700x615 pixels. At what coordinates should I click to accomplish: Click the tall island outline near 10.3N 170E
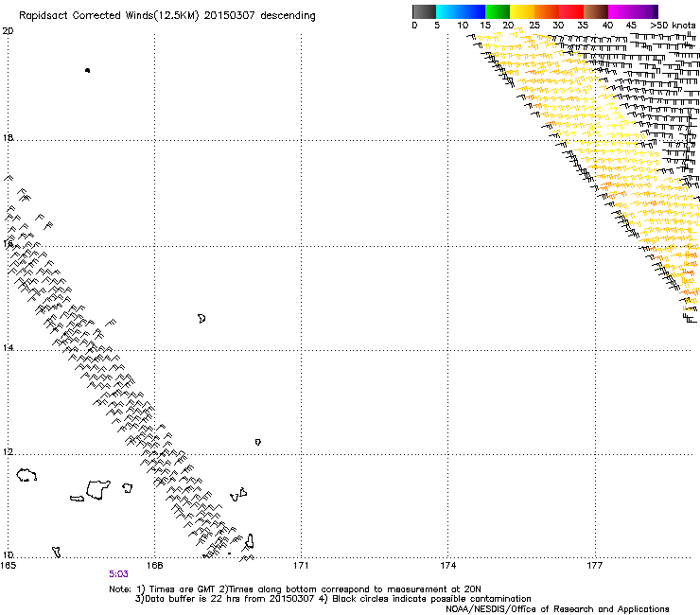(x=250, y=542)
